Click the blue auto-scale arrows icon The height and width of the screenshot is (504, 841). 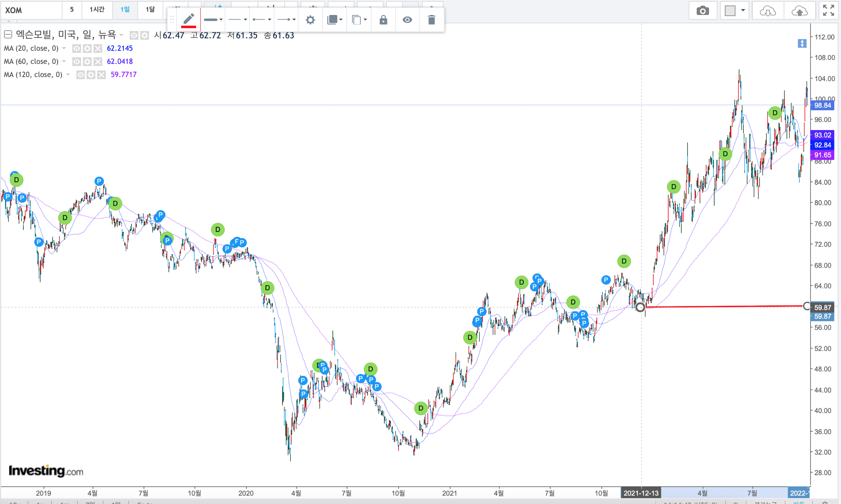point(802,43)
